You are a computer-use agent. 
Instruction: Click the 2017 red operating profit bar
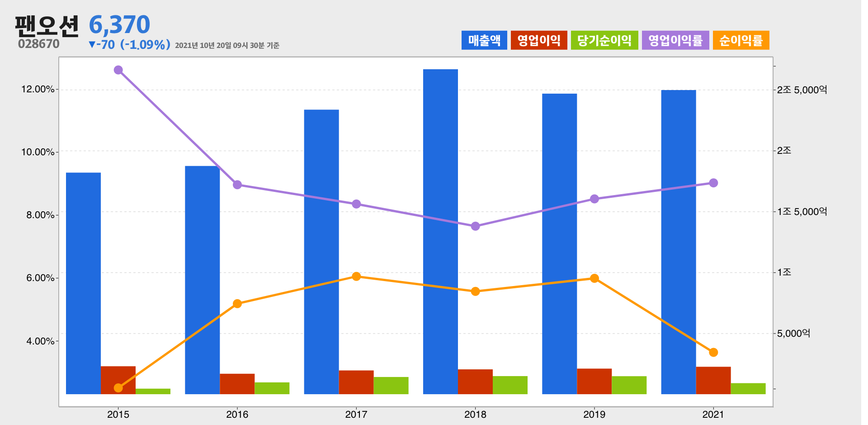point(356,382)
